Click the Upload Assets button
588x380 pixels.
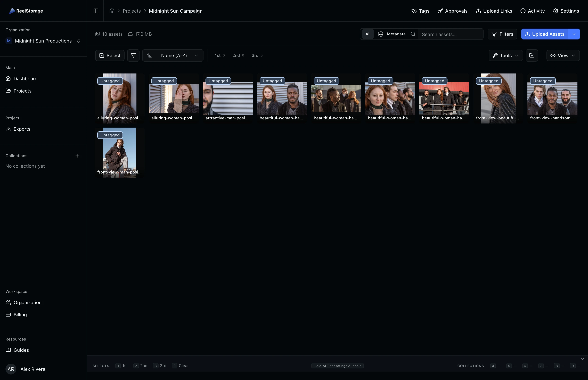pos(545,34)
